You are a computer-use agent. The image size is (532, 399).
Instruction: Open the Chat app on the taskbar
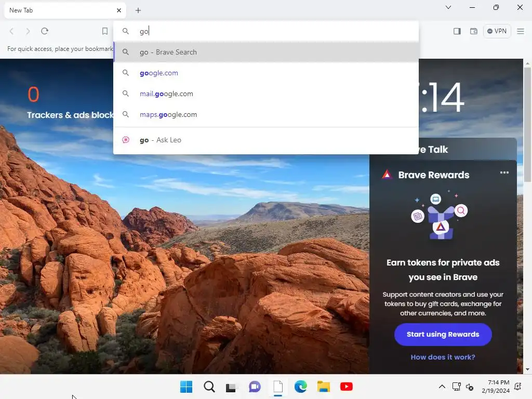[x=255, y=387]
